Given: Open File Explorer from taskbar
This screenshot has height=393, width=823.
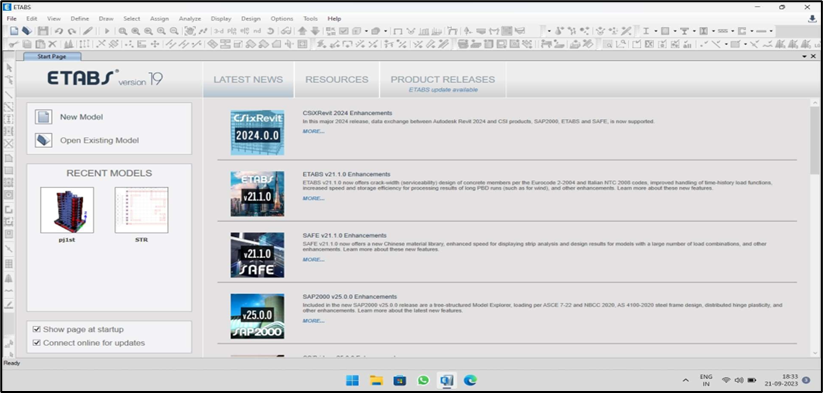Looking at the screenshot, I should 376,380.
